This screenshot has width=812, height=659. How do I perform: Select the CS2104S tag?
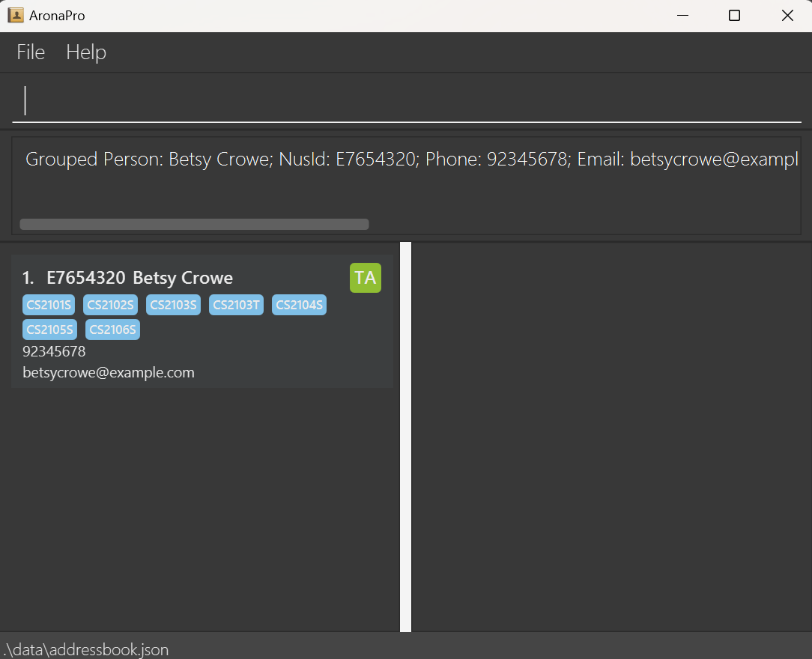[x=299, y=305]
